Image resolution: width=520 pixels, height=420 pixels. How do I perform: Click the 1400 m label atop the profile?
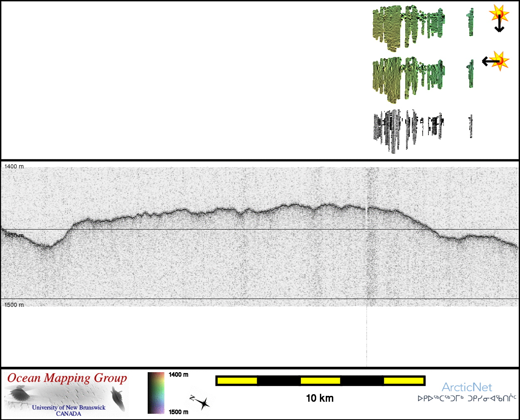(x=14, y=166)
